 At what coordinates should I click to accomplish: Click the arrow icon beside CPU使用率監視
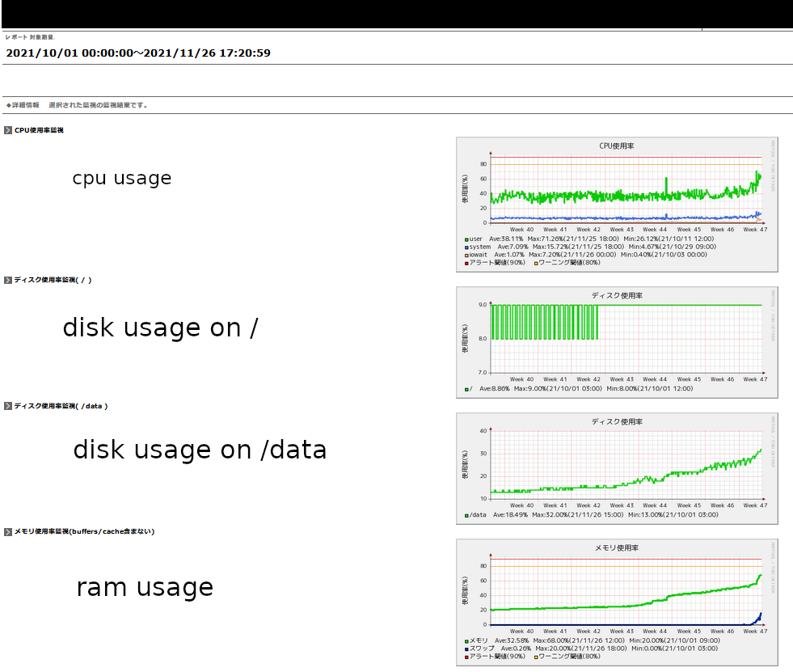pyautogui.click(x=8, y=130)
